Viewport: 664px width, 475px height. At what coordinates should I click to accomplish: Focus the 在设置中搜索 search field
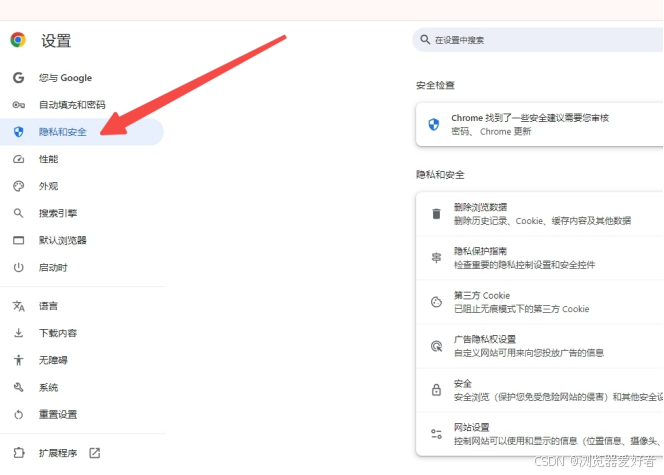(x=538, y=40)
